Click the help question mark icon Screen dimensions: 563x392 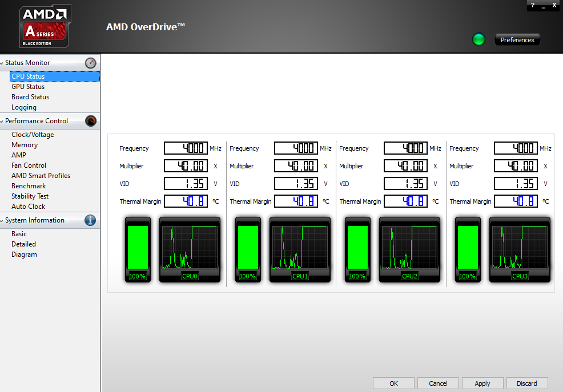(533, 5)
